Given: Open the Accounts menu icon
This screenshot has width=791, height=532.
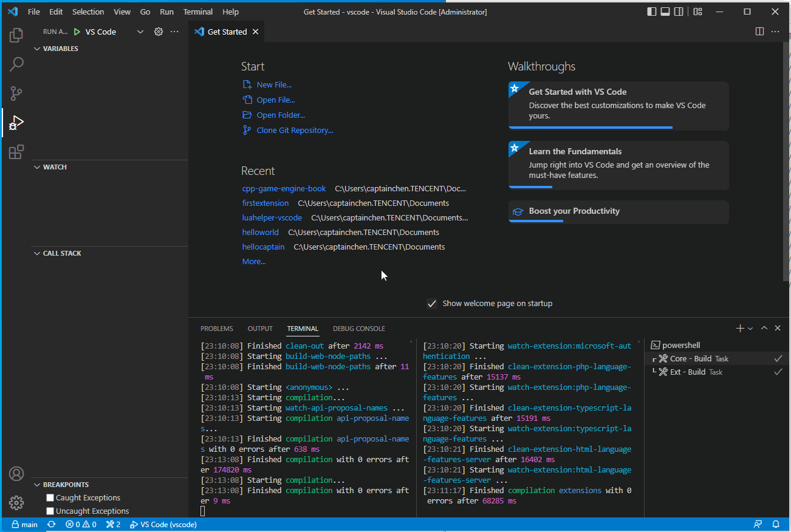Looking at the screenshot, I should [16, 474].
